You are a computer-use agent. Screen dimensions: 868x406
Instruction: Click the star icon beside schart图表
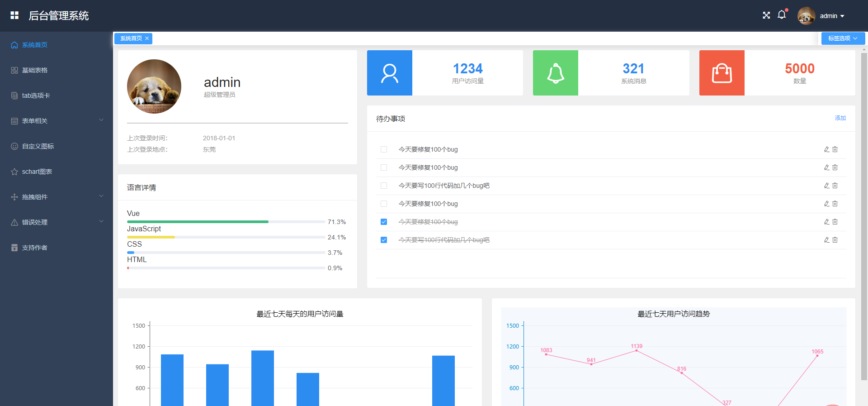(14, 172)
